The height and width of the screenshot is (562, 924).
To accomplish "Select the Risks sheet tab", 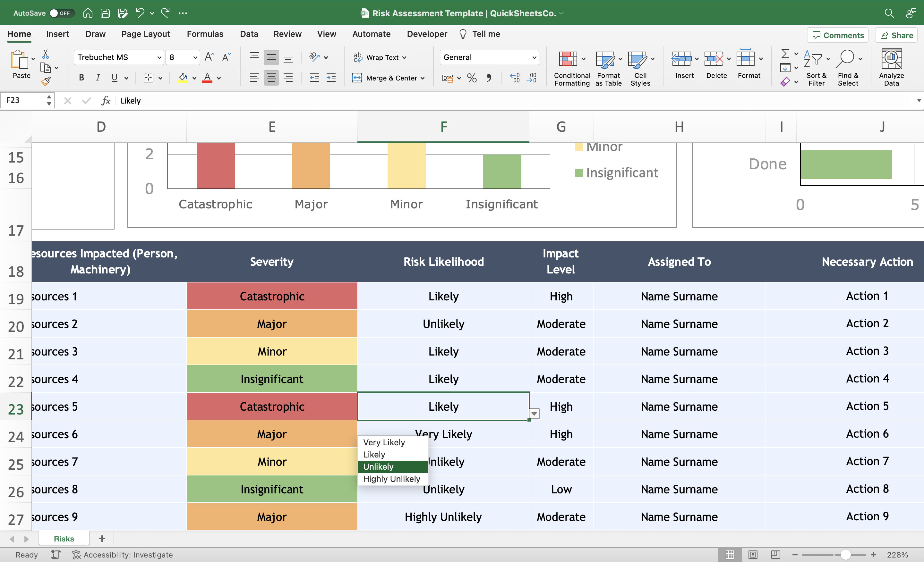I will tap(64, 538).
